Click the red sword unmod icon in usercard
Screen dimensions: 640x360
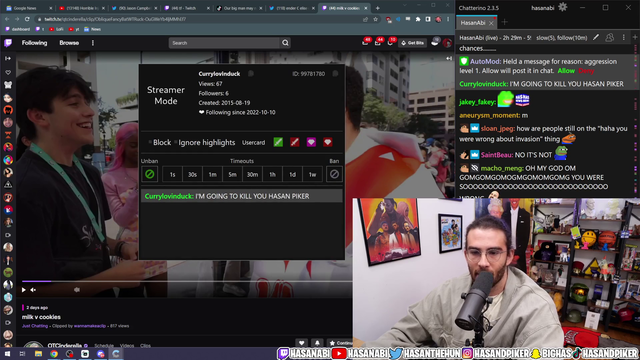295,142
